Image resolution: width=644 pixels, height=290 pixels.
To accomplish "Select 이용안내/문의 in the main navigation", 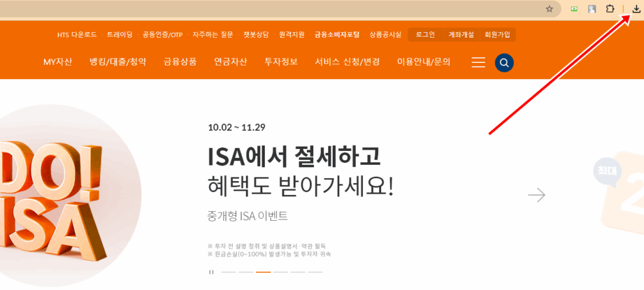I will pyautogui.click(x=424, y=62).
